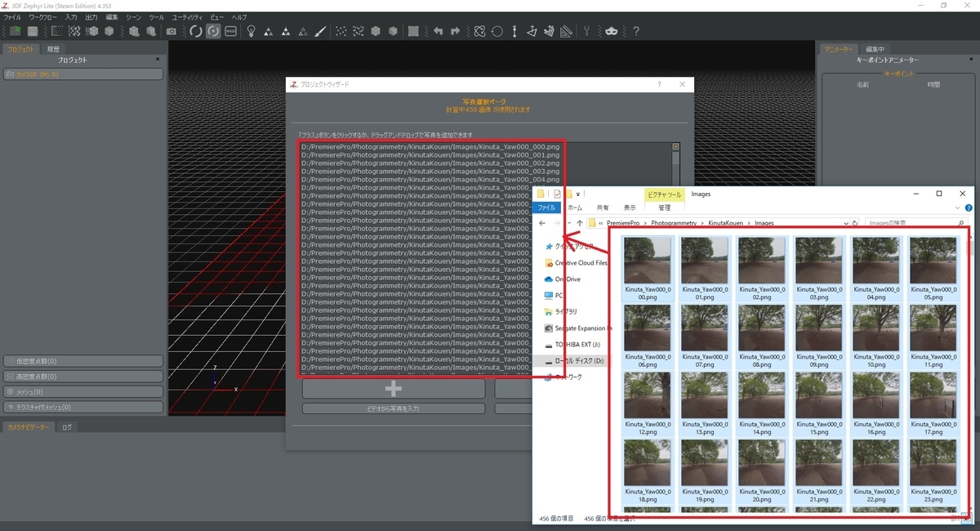
Task: Switch to the 編集中 tab
Action: [x=875, y=50]
